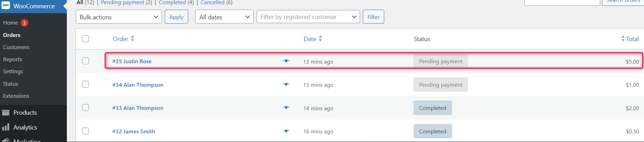The width and height of the screenshot is (644, 142).
Task: Click the Filter button
Action: coord(374,17)
